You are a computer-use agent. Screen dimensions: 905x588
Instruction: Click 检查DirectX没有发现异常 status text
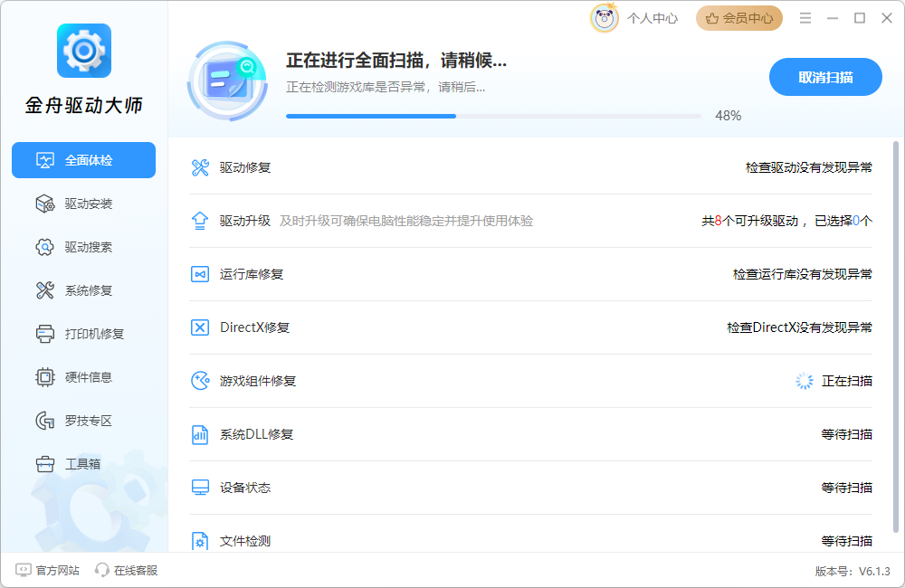point(799,327)
